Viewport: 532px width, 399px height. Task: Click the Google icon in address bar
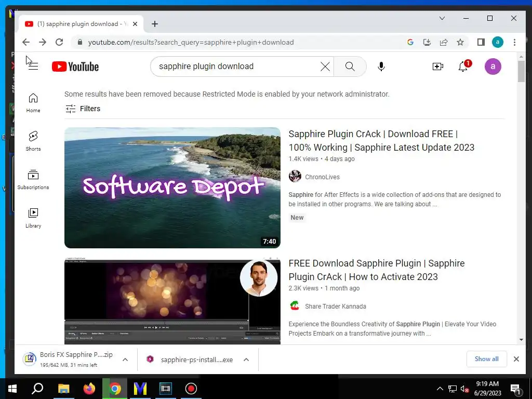[410, 42]
